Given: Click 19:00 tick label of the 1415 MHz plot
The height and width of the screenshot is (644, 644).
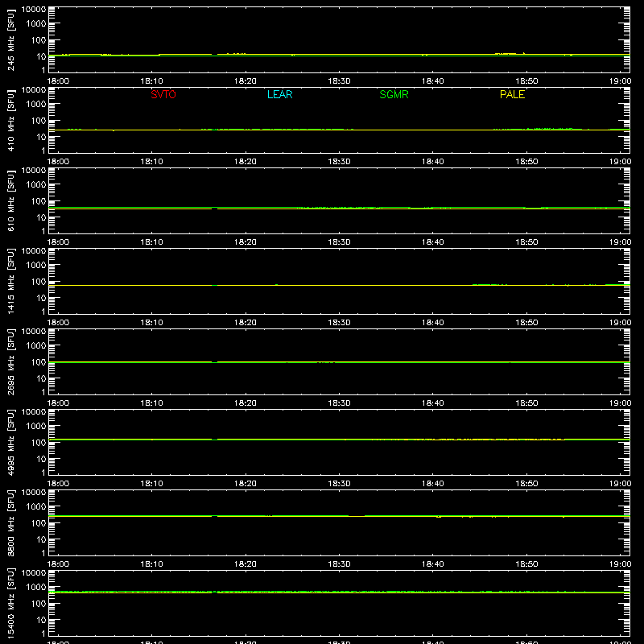Looking at the screenshot, I should pyautogui.click(x=620, y=323).
